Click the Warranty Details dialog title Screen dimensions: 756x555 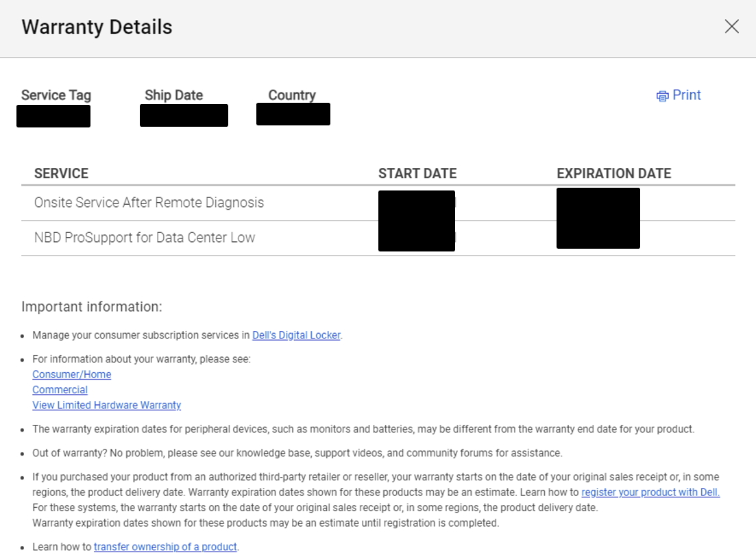point(97,27)
